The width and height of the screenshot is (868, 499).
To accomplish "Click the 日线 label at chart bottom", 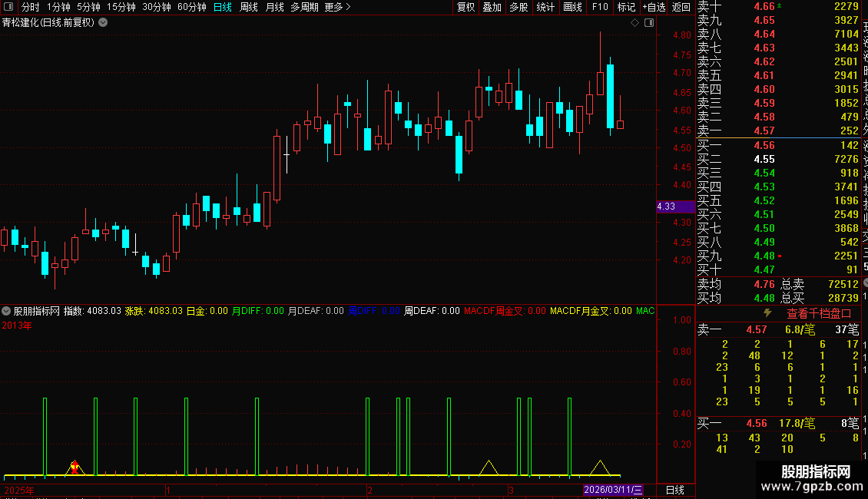I will click(674, 490).
